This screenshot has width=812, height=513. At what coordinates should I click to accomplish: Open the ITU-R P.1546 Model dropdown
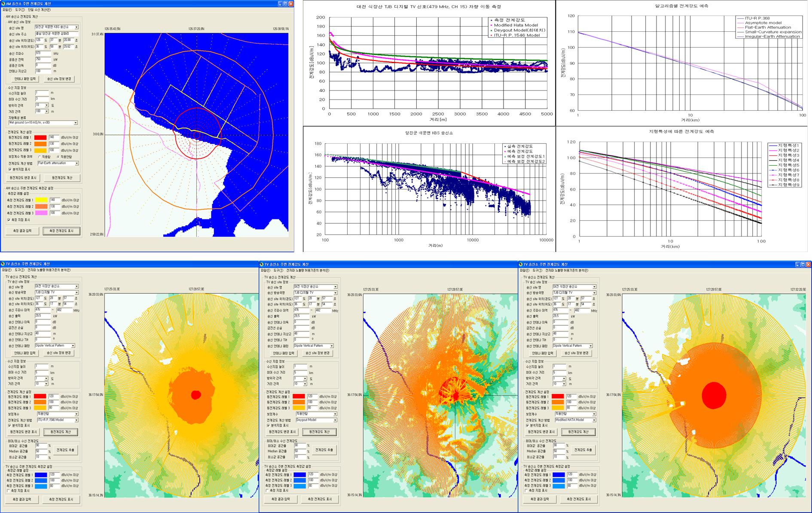pyautogui.click(x=76, y=420)
